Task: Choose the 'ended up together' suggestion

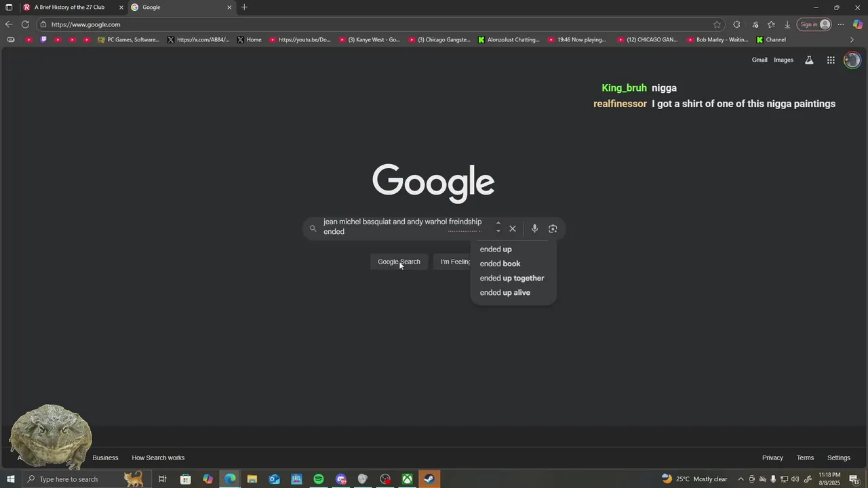Action: point(512,278)
